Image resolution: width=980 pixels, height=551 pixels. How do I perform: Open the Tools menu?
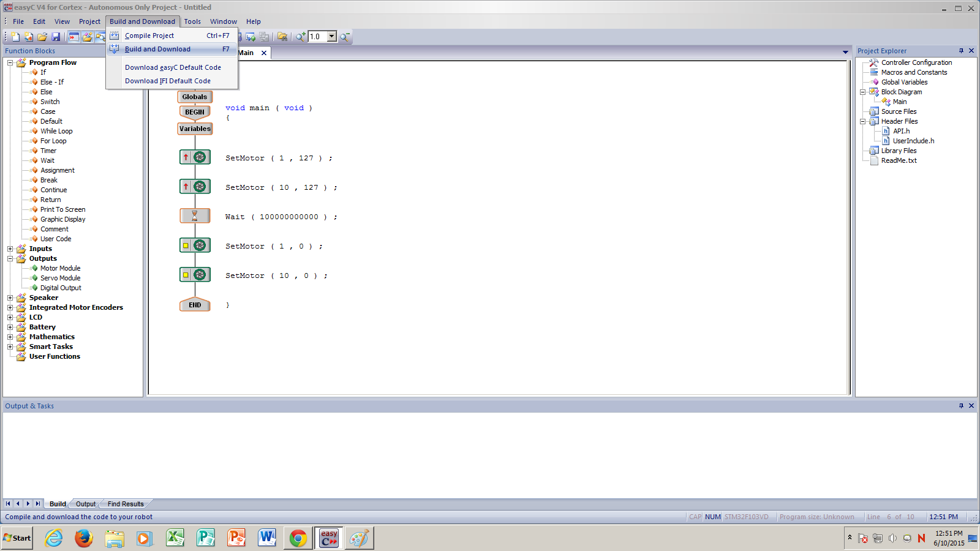(192, 21)
